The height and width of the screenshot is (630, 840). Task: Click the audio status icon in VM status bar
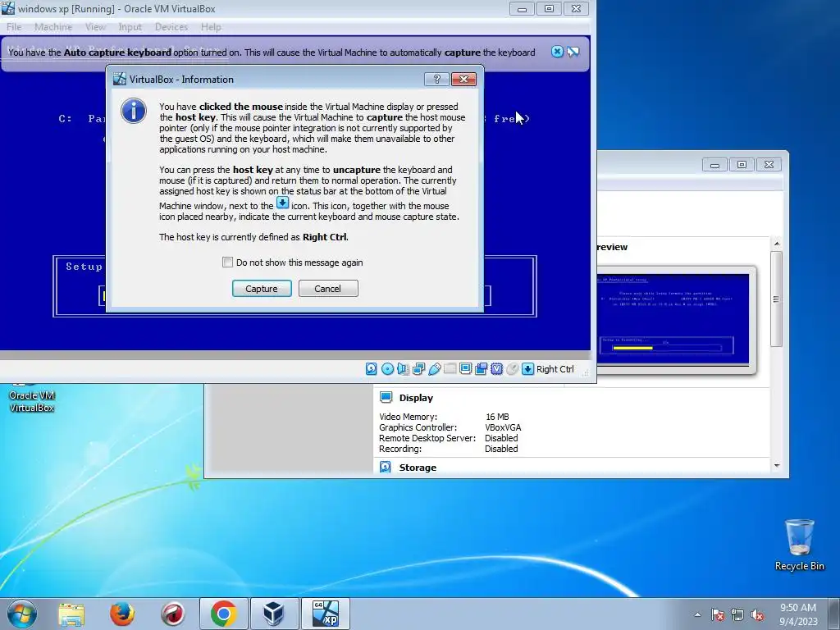pos(403,368)
